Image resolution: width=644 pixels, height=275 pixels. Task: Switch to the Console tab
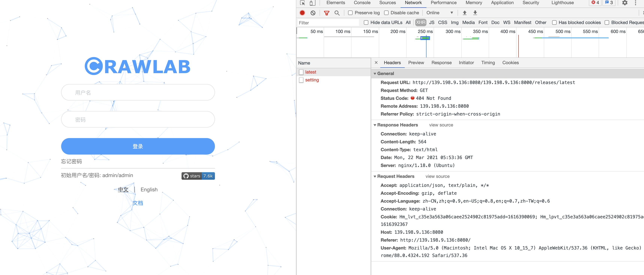tap(362, 3)
